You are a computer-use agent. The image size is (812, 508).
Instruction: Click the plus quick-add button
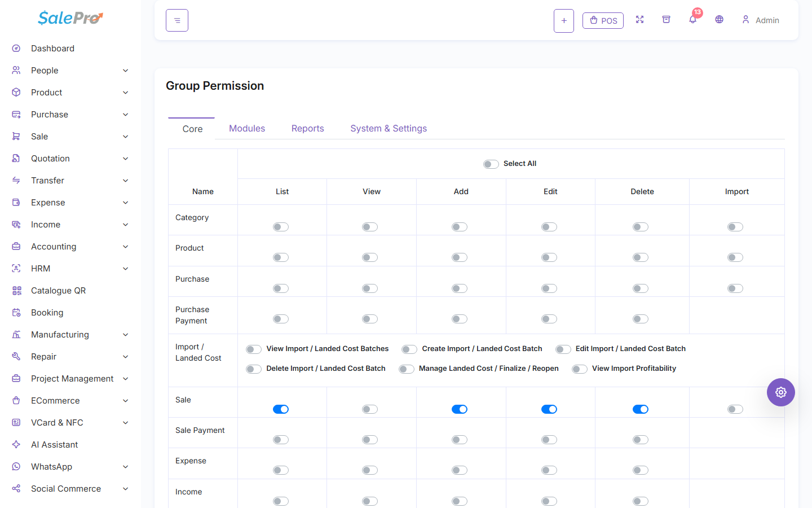564,21
